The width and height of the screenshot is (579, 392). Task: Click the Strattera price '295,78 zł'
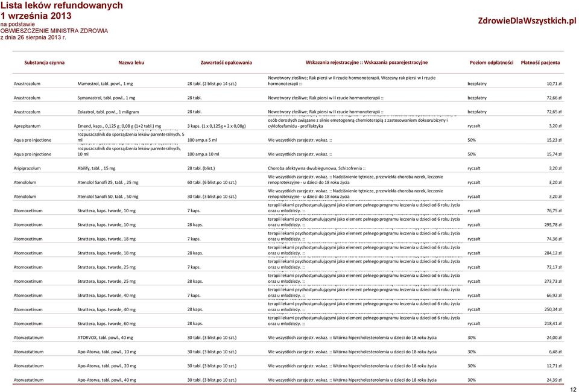point(553,225)
